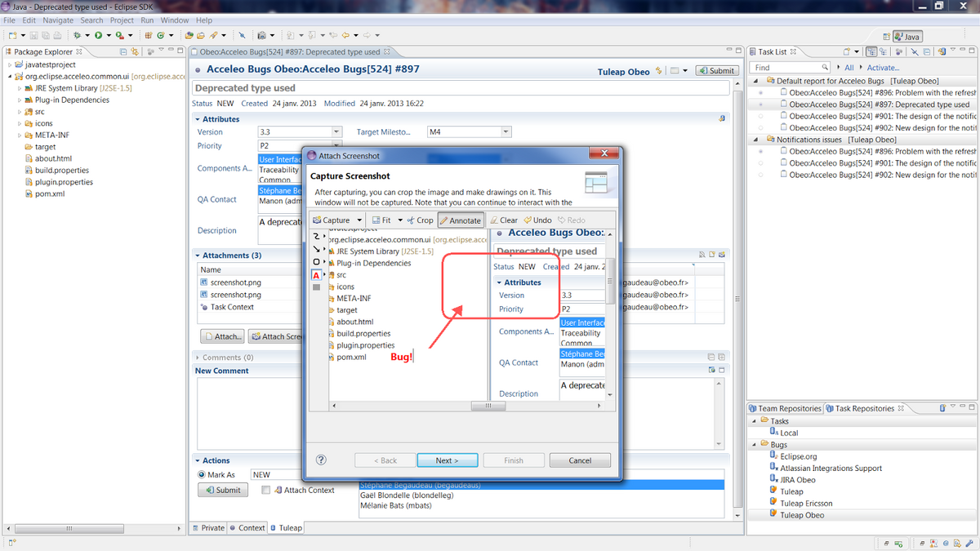980x551 pixels.
Task: Click the Crop toolbar button
Action: tap(419, 220)
